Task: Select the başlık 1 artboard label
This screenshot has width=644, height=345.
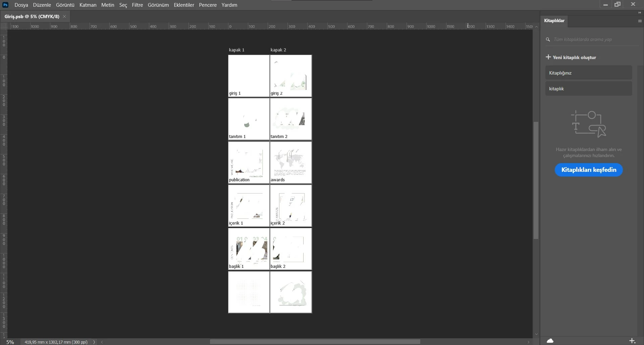Action: tap(236, 266)
